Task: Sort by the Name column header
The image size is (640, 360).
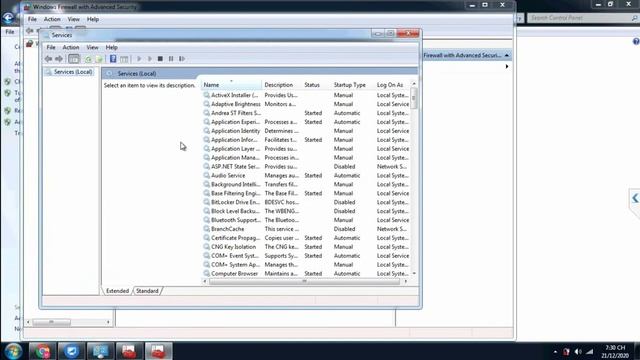Action: coord(231,85)
